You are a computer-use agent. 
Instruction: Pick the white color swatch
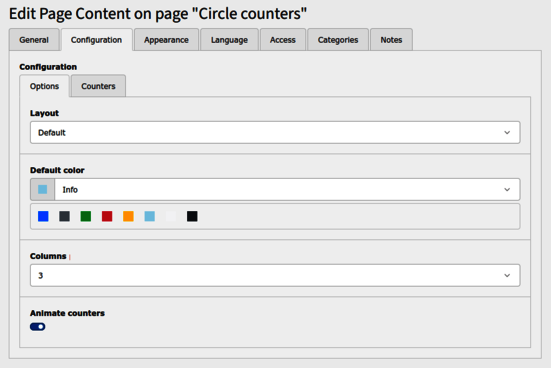pyautogui.click(x=171, y=216)
